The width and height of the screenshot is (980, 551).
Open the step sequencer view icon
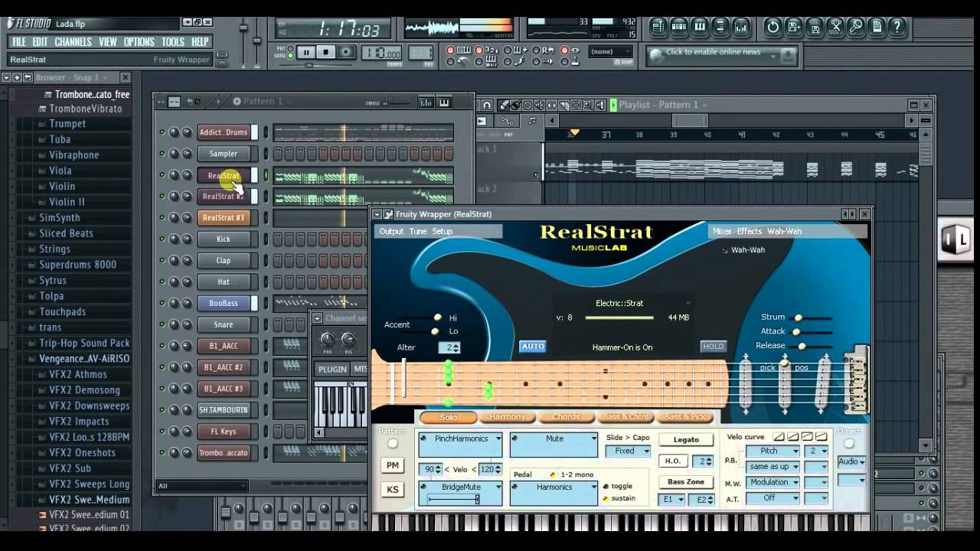coord(679,27)
